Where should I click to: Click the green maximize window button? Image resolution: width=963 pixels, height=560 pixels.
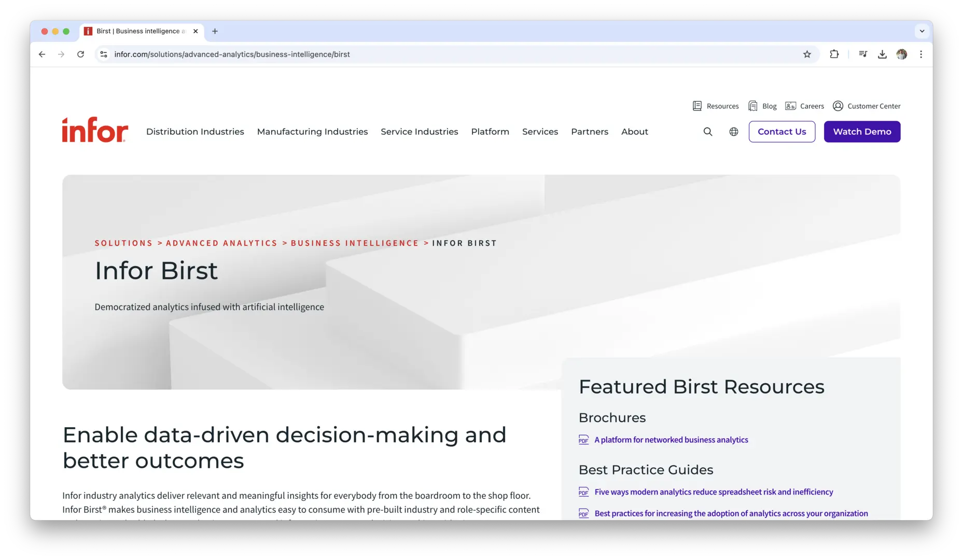pos(66,31)
